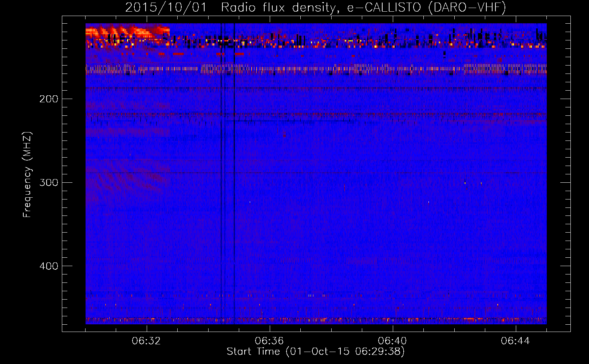Screen dimensions: 589x364
Task: Click the "06:32" time tick label
Action: pyautogui.click(x=146, y=341)
